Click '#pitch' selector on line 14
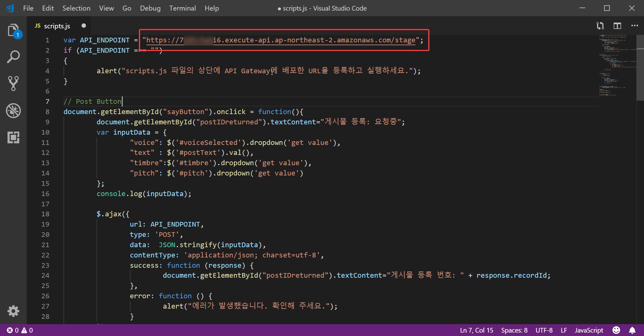Viewport: 644px width, 336px height. pyautogui.click(x=192, y=173)
